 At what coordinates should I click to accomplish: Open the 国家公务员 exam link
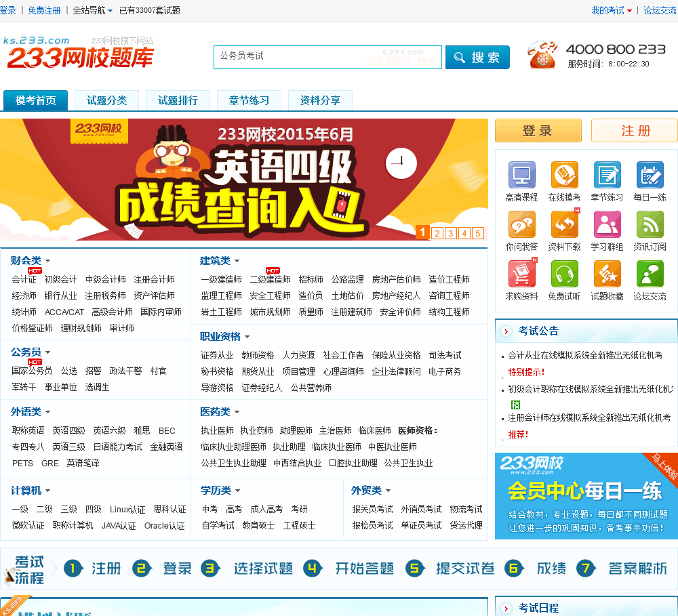click(x=32, y=371)
